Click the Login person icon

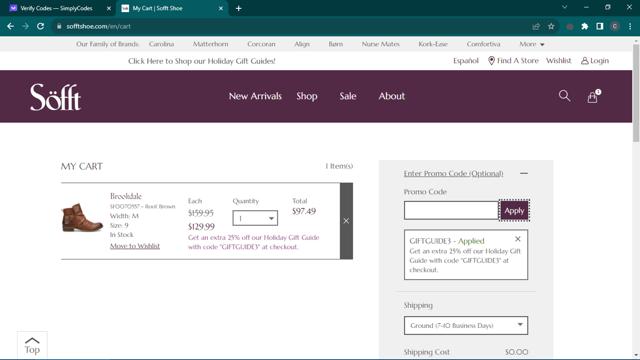pyautogui.click(x=584, y=60)
